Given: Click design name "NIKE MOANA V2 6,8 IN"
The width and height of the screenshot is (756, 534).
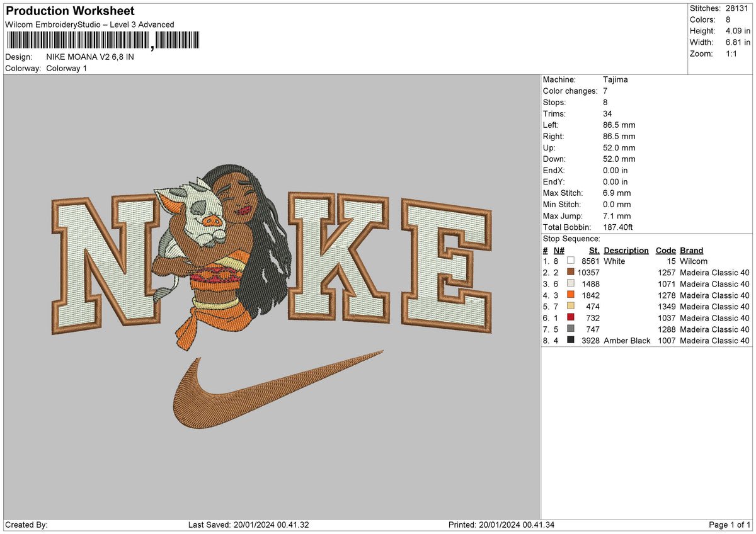Looking at the screenshot, I should click(x=90, y=57).
